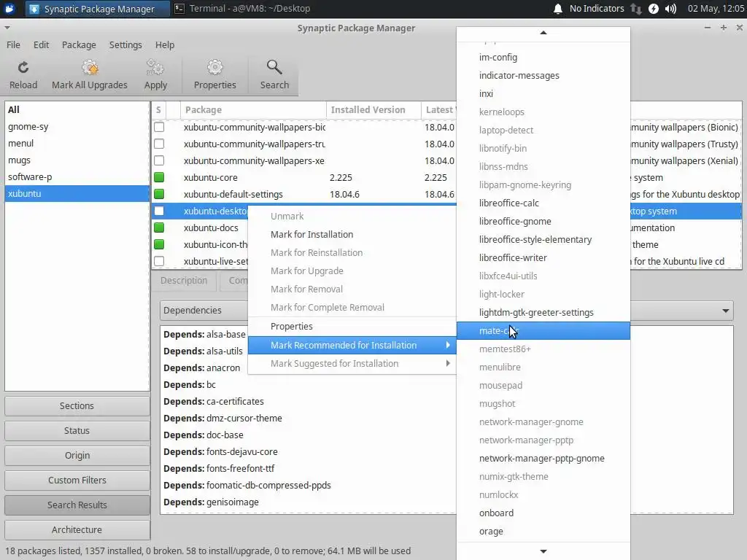Viewport: 747px width, 560px height.
Task: Select lightdm-gtk-greeter-settings entry
Action: [543, 313]
